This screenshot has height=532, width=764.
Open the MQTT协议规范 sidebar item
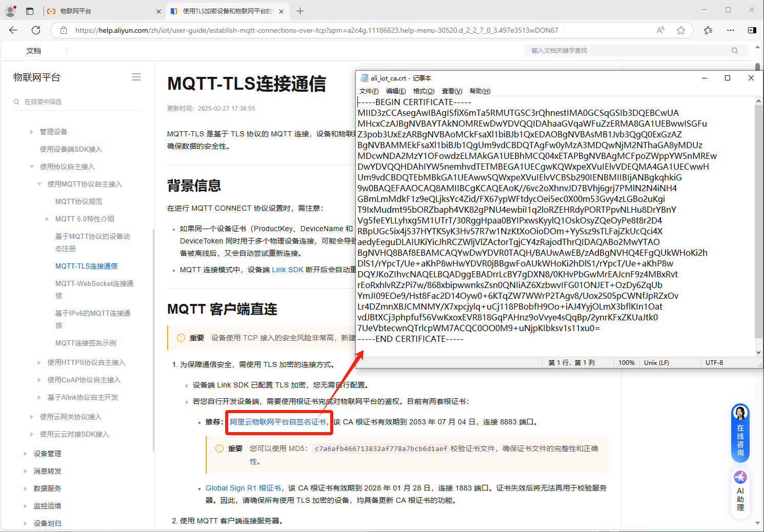point(78,201)
